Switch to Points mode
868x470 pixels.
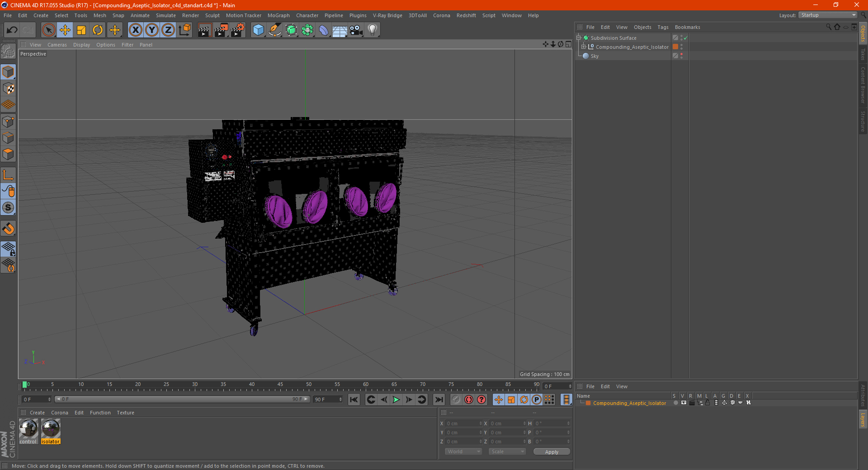point(8,122)
